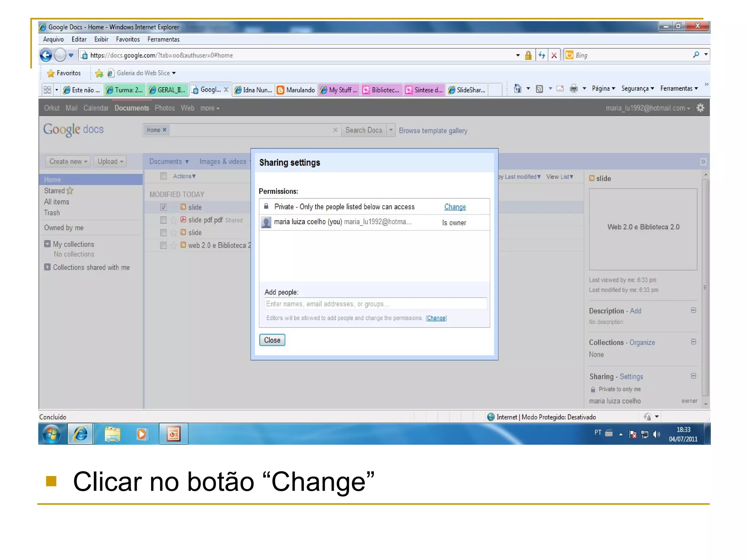Click the 'Add people' names input field
Viewport: 747px width, 560px height.
(375, 304)
